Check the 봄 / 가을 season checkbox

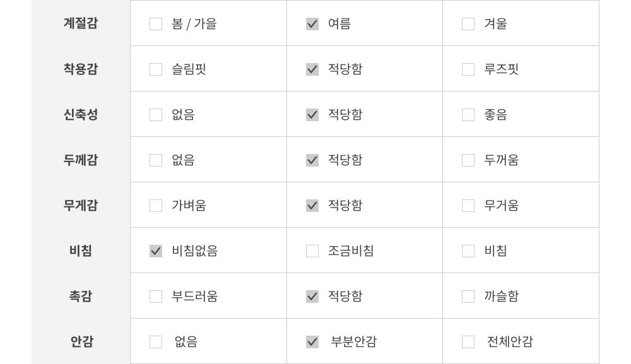(x=156, y=24)
